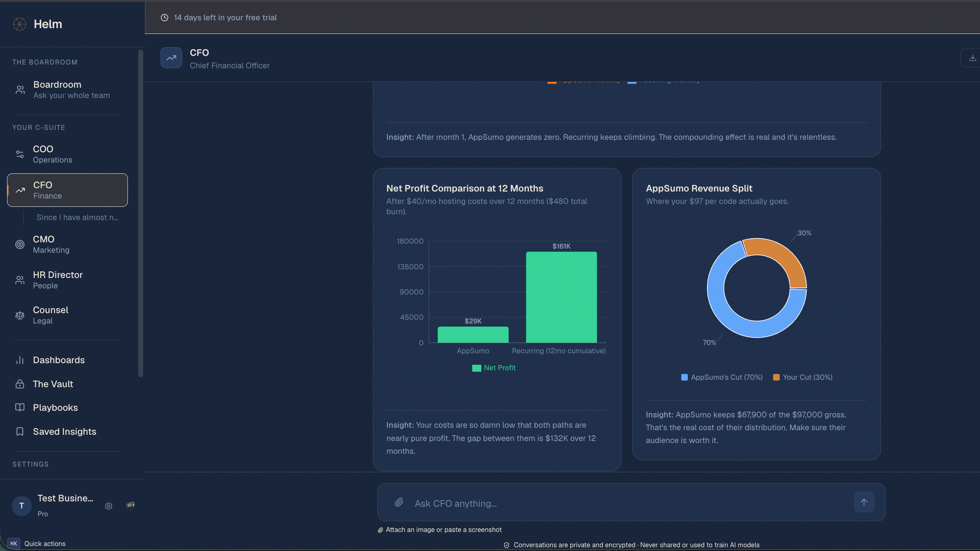The height and width of the screenshot is (551, 980).
Task: Click the $29K AppSumo bar
Action: point(473,335)
